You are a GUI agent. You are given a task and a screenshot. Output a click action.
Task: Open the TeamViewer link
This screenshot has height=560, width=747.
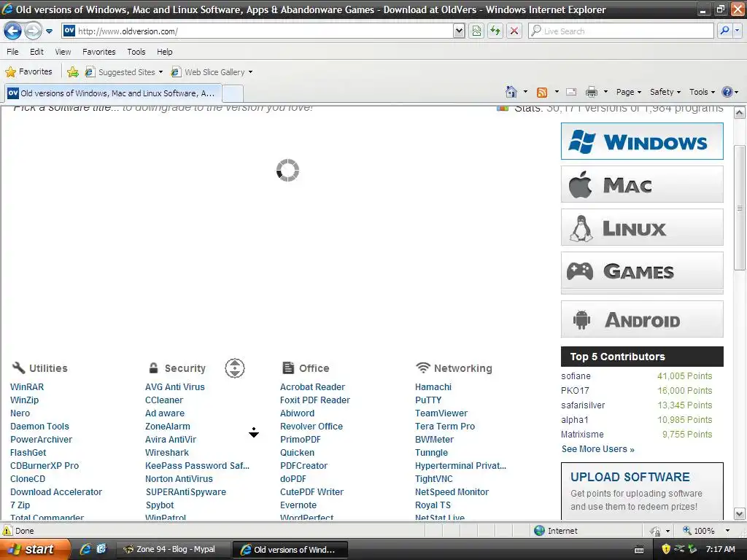point(441,413)
